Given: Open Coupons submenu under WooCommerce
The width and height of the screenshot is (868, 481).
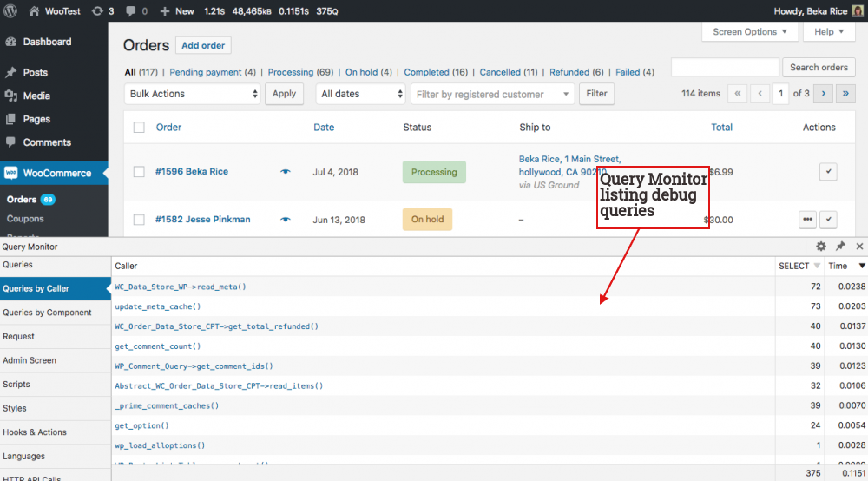Looking at the screenshot, I should tap(25, 219).
